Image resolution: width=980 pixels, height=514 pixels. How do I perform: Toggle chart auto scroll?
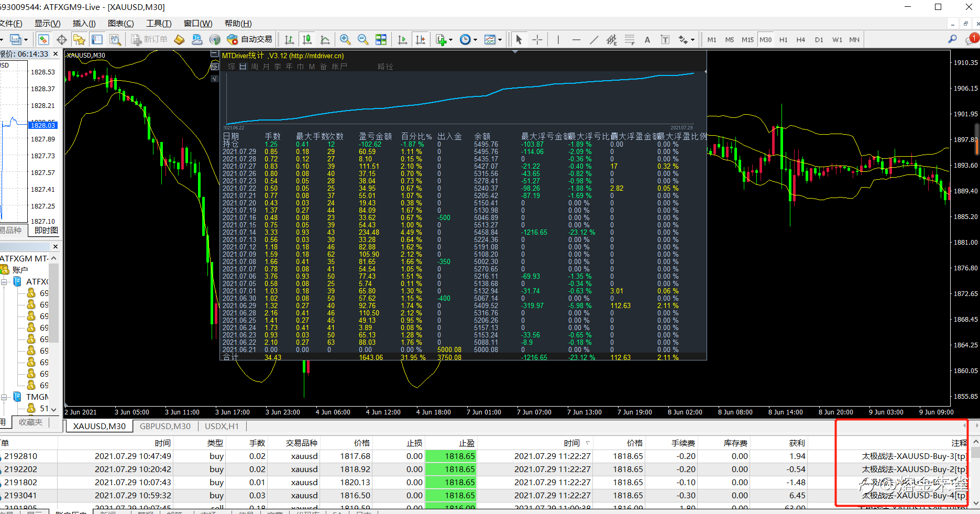[402, 40]
